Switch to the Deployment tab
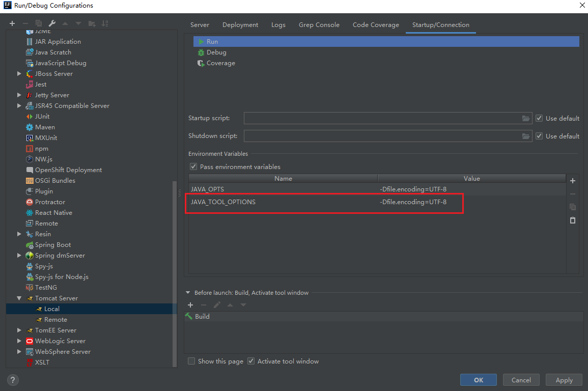 point(240,25)
